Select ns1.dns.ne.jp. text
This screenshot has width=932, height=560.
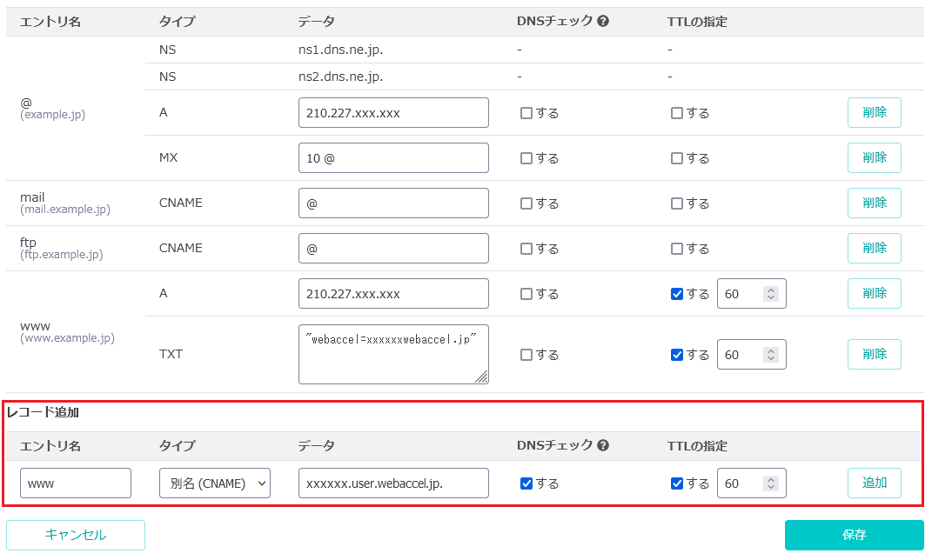(340, 50)
